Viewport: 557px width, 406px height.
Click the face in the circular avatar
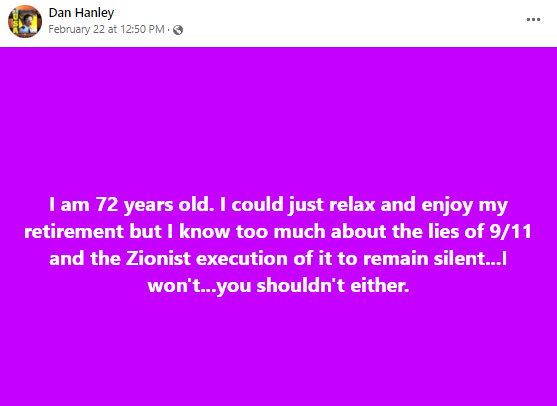click(x=27, y=21)
